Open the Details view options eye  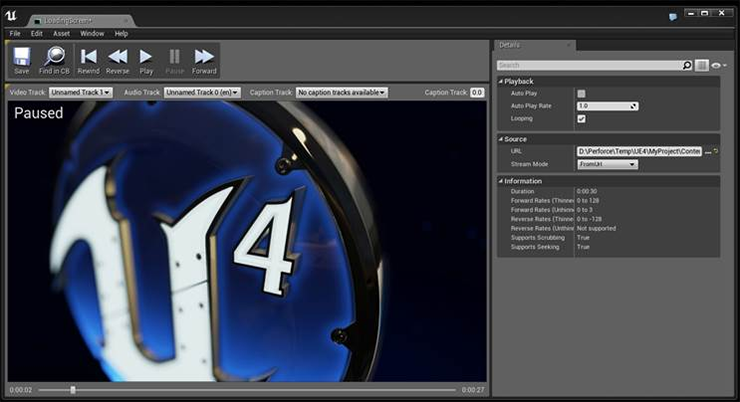[x=719, y=65]
